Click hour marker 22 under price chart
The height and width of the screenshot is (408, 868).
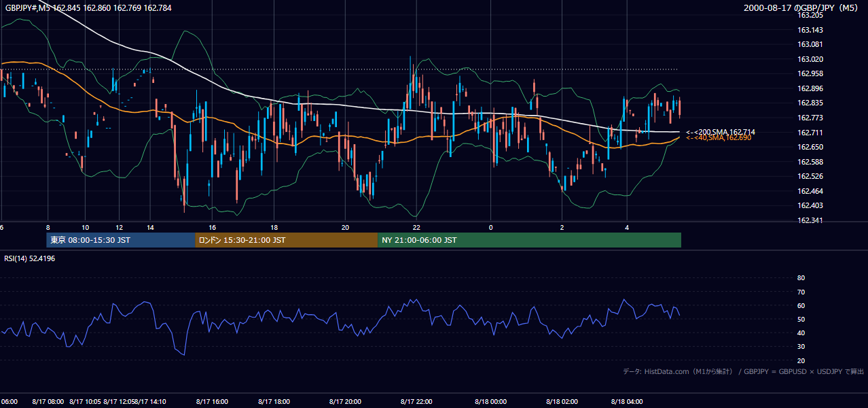[x=416, y=227]
